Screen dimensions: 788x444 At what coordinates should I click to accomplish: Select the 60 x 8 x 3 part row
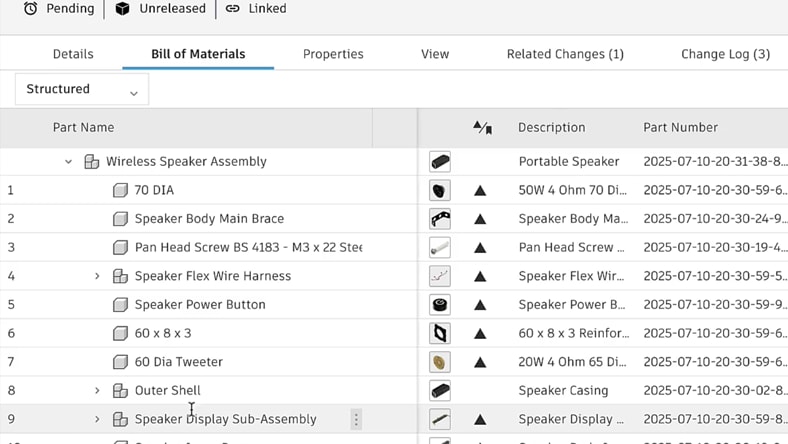point(394,333)
